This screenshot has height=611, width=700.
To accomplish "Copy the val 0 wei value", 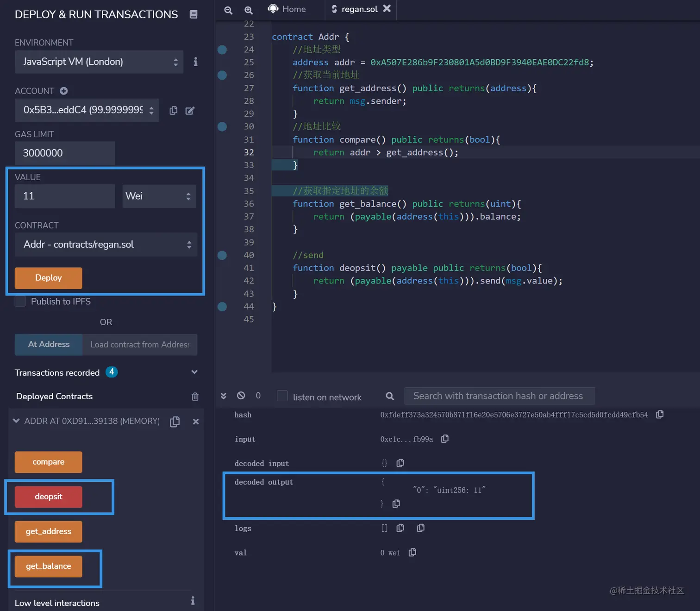I will pos(412,552).
